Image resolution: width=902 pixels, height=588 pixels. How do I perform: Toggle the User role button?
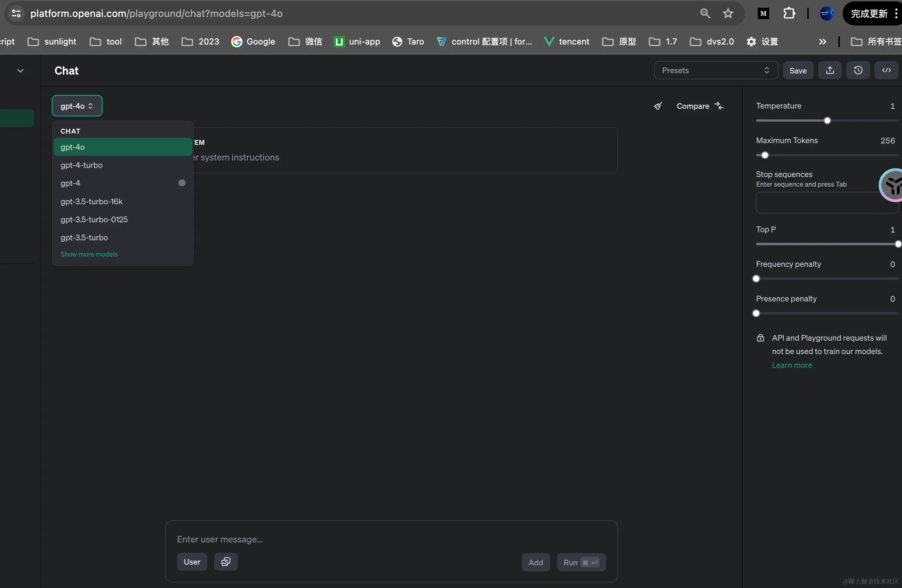[192, 562]
